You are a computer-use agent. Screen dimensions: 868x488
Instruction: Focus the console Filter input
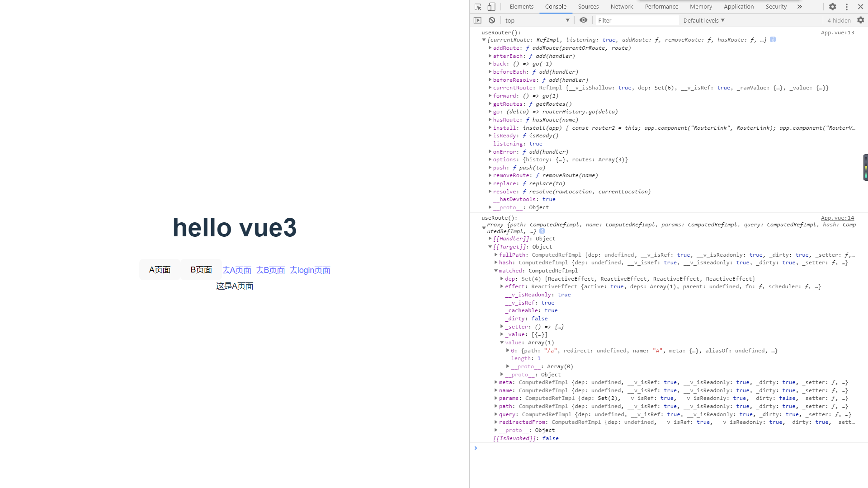tap(637, 20)
